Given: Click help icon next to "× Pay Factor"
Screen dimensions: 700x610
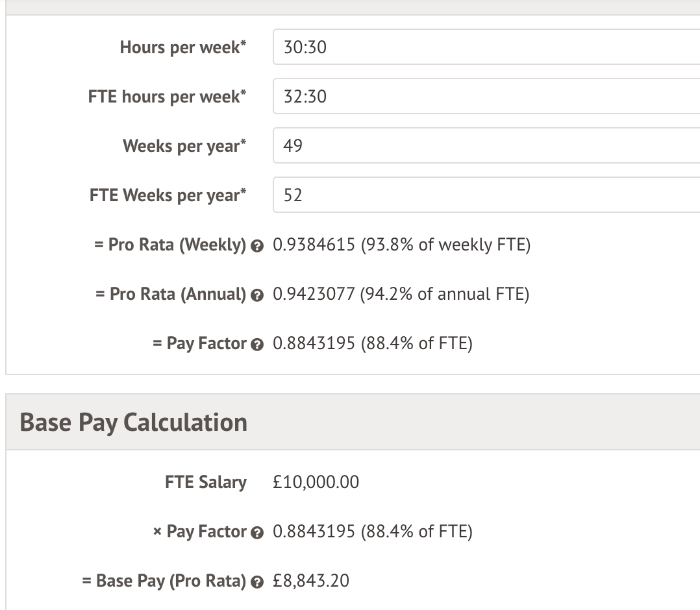Looking at the screenshot, I should (256, 533).
